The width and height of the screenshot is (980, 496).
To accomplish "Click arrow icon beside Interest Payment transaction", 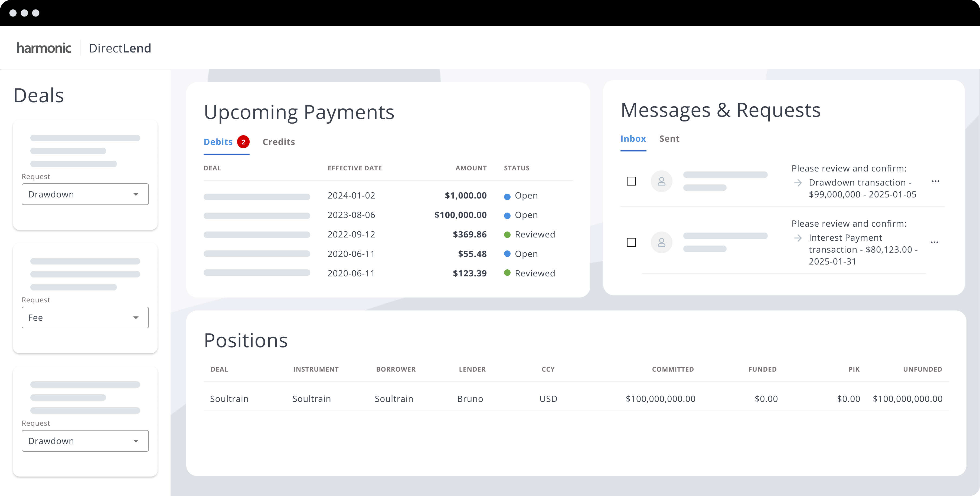I will [x=798, y=238].
